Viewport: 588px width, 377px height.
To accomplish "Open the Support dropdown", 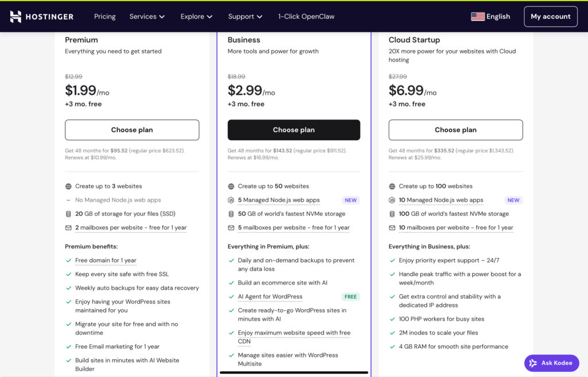I will click(245, 17).
